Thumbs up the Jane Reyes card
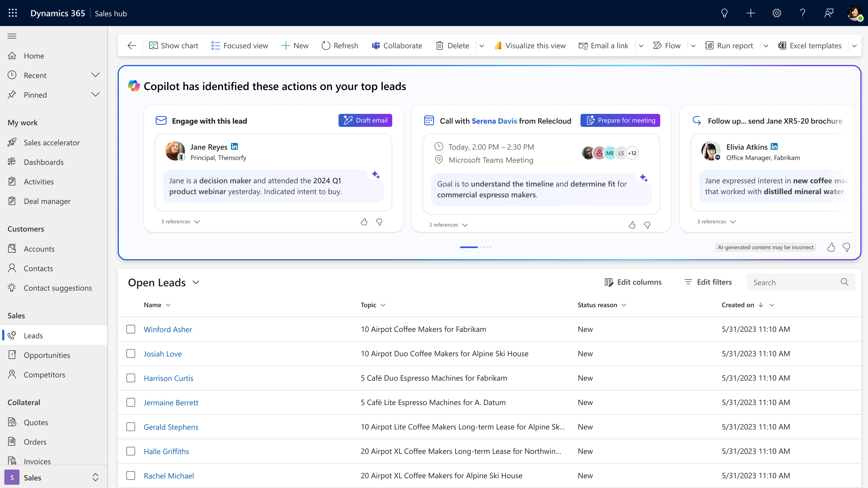Viewport: 868px width, 488px height. [x=364, y=221]
